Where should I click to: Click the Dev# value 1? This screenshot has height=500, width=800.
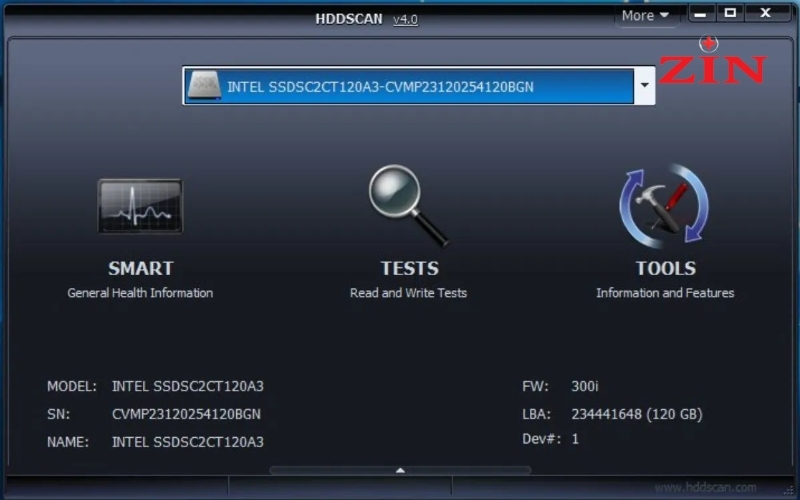tap(575, 439)
